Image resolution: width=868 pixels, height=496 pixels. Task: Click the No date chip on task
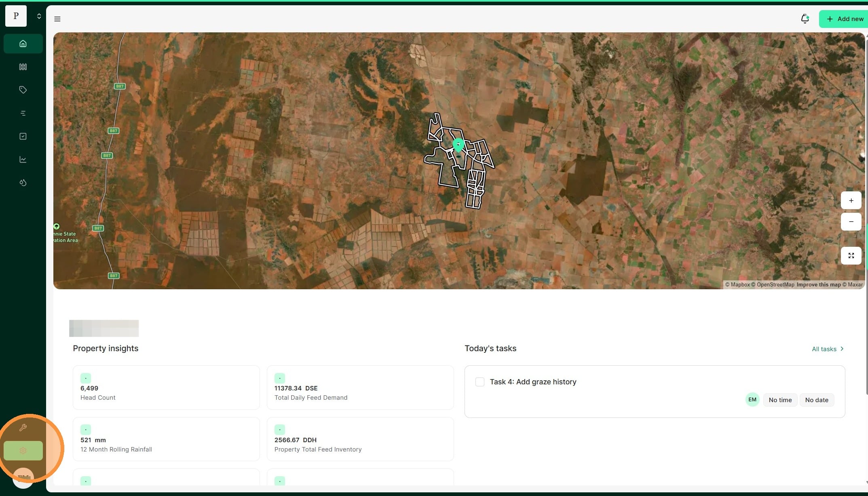(x=816, y=400)
